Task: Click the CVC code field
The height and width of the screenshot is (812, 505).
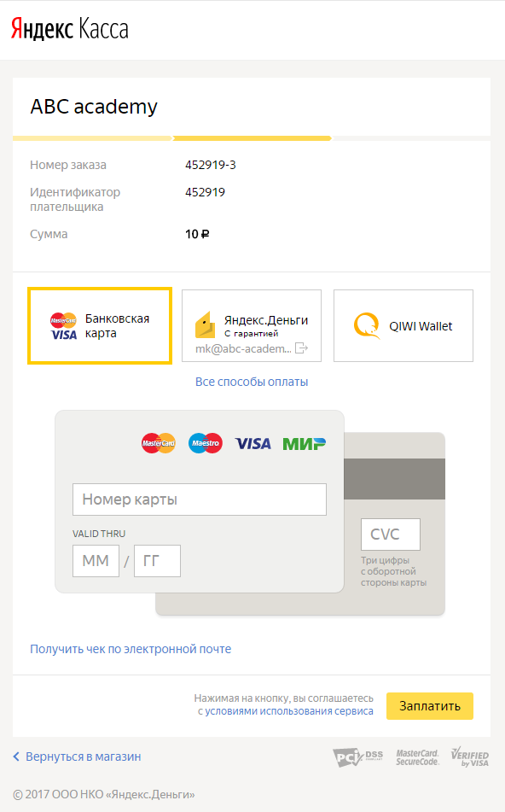Action: [x=391, y=535]
